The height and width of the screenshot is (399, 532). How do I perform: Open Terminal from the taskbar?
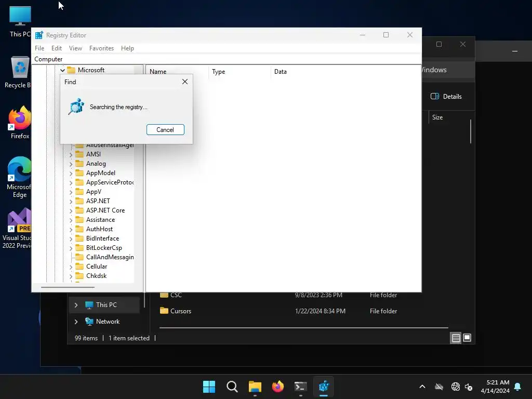(x=301, y=387)
